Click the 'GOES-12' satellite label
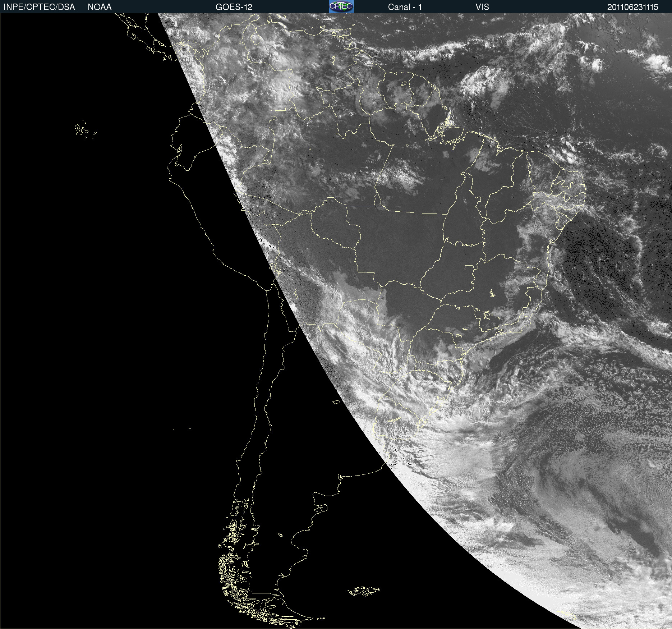 [x=234, y=7]
